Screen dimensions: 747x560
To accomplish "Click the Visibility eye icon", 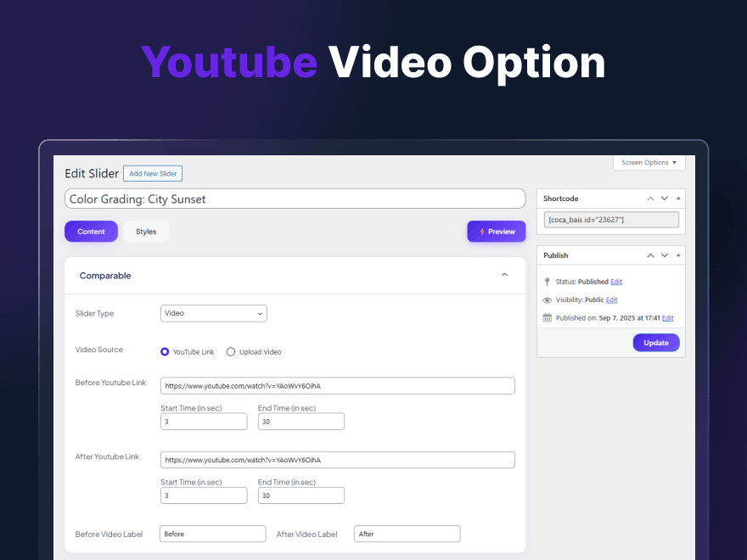I will point(547,300).
